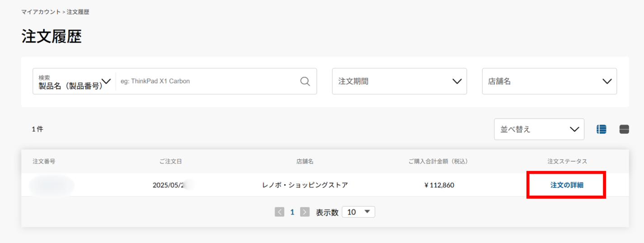Switch to list view icon
The width and height of the screenshot is (644, 243).
pos(601,129)
